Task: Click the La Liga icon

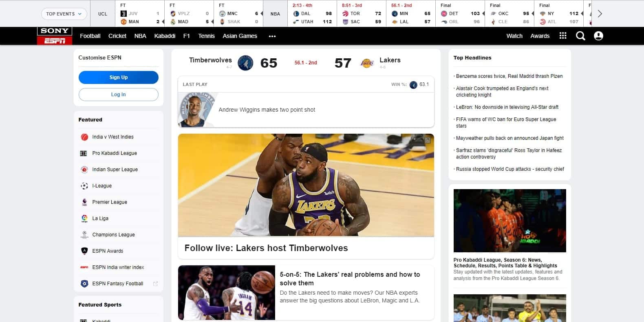Action: (x=84, y=218)
